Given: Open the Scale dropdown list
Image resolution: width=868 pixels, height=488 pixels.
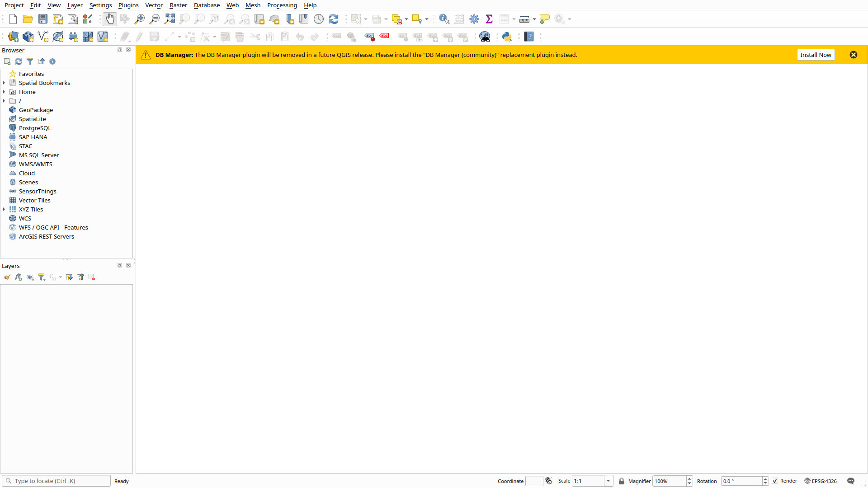Looking at the screenshot, I should coord(609,481).
